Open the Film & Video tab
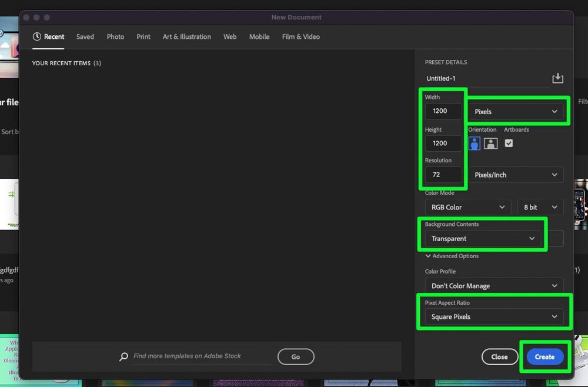588x387 pixels. tap(300, 36)
